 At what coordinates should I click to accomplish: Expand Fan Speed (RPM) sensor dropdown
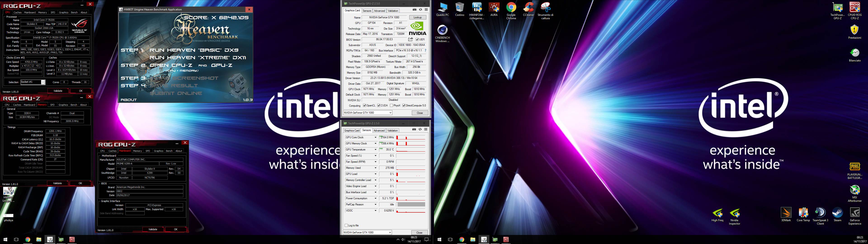pyautogui.click(x=375, y=162)
